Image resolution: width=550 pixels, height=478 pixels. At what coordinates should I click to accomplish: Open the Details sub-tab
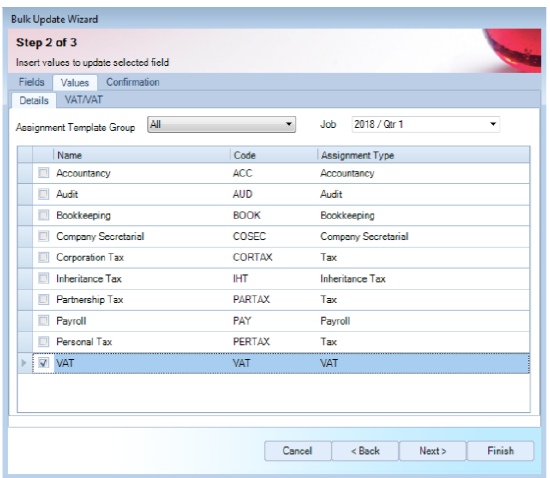(34, 101)
